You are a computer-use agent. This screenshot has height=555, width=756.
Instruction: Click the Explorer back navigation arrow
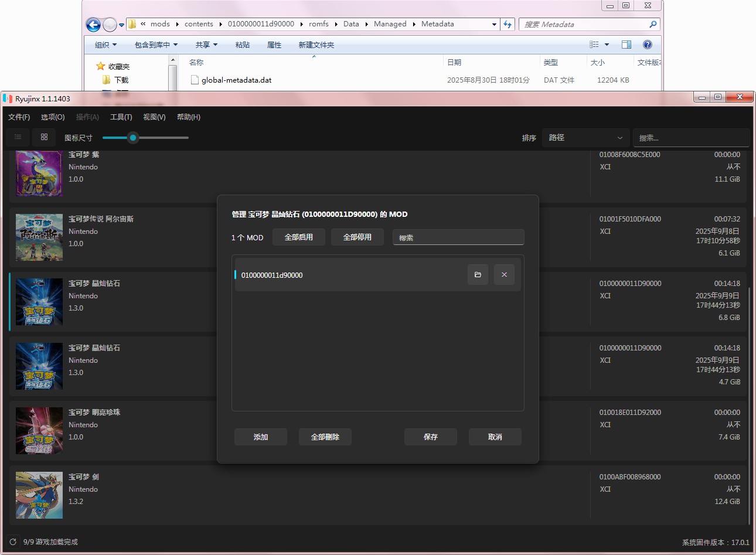point(93,25)
